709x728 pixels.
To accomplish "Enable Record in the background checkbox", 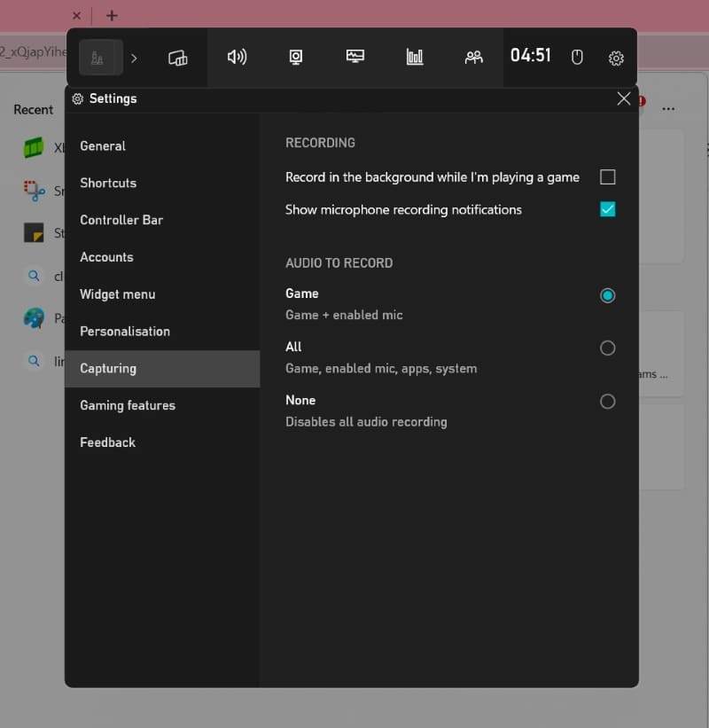I will pos(607,177).
